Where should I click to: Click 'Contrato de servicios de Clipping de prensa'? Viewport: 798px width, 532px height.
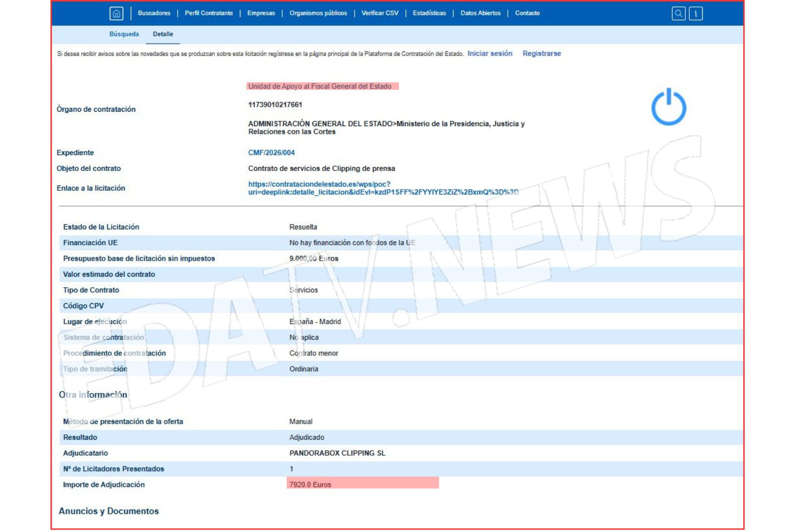[322, 169]
